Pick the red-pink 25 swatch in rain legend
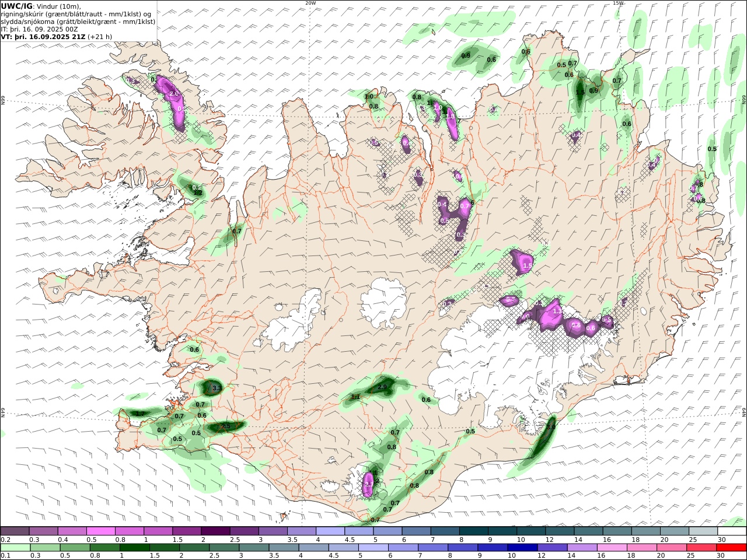The height and width of the screenshot is (560, 747). click(701, 548)
